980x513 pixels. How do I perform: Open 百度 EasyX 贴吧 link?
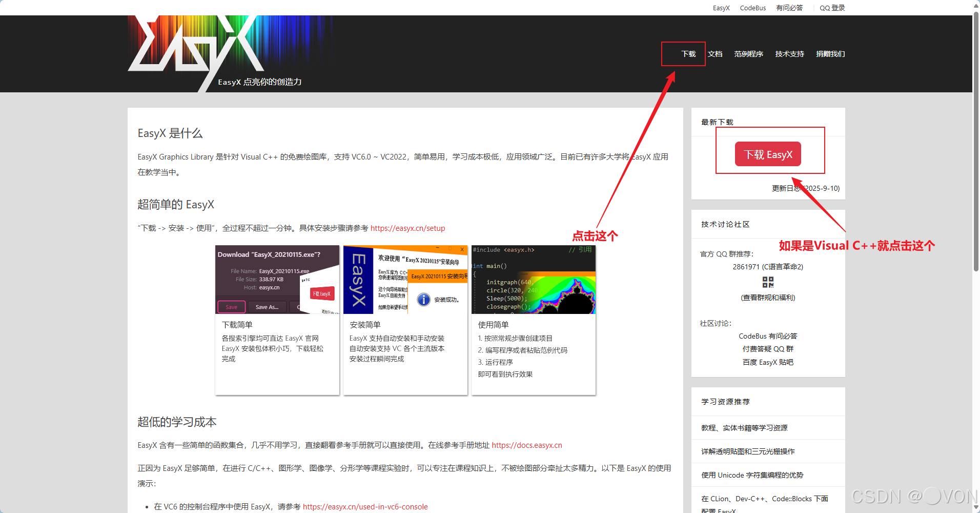pos(768,362)
